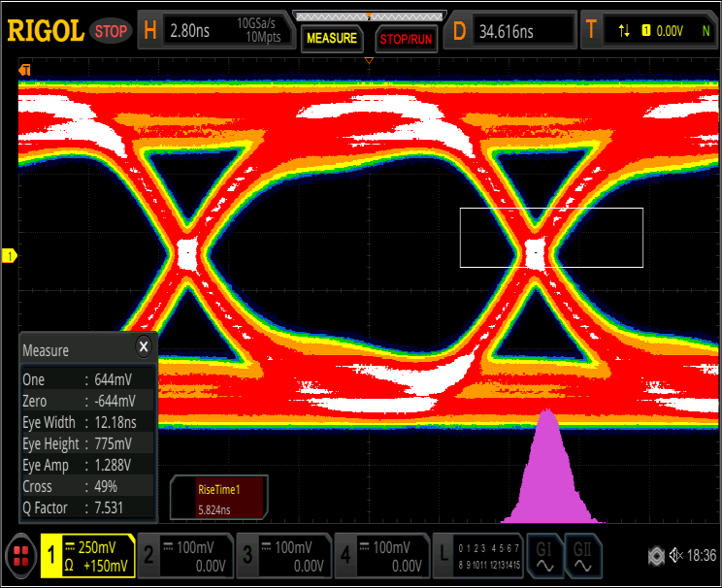Open the function navigation menu icon
This screenshot has width=722, height=588.
(18, 557)
